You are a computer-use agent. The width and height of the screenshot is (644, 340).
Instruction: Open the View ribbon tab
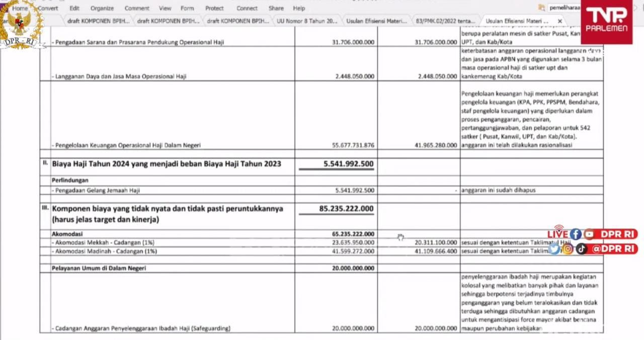165,9
